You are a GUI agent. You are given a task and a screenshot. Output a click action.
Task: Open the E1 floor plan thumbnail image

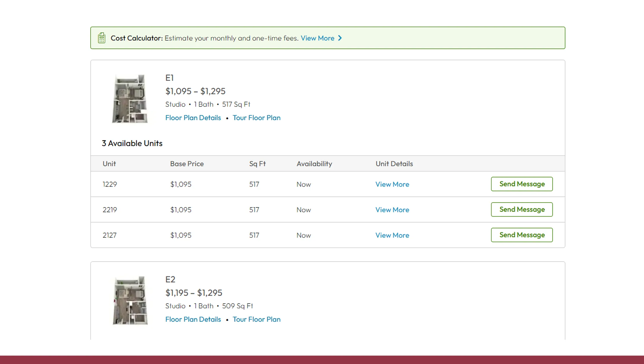(x=129, y=98)
